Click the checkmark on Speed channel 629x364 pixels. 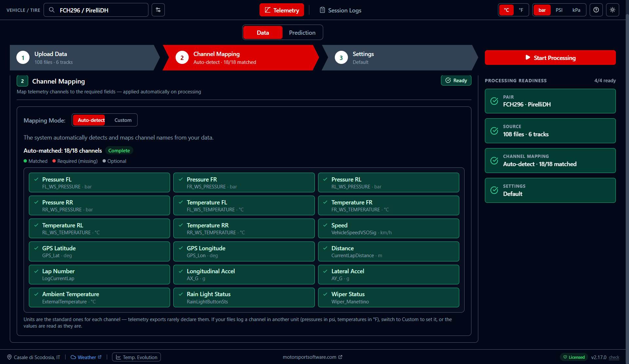[x=325, y=225]
